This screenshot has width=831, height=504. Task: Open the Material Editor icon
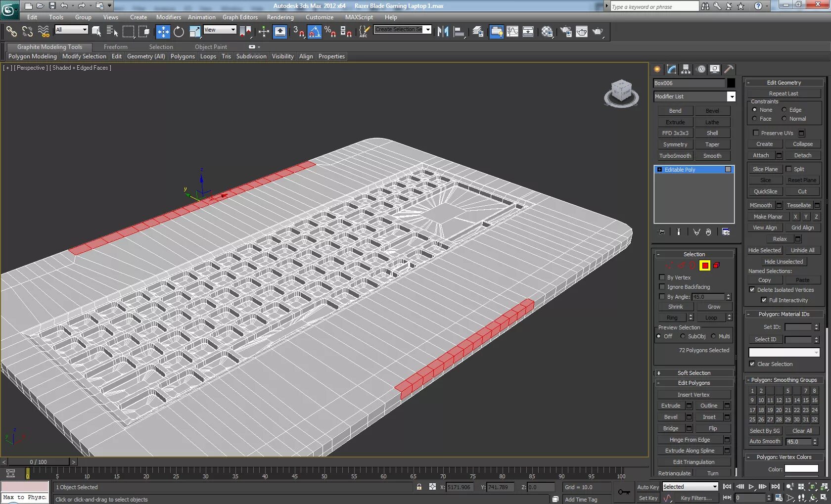coord(548,32)
